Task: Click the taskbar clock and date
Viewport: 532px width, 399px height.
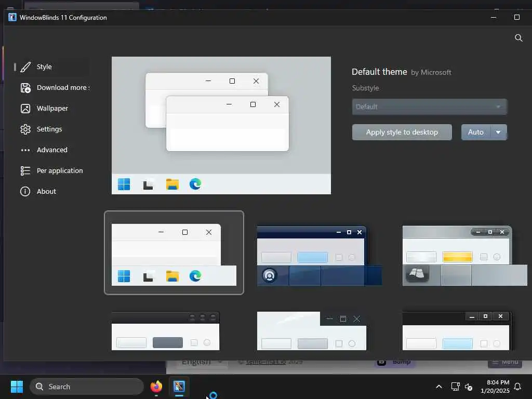Action: point(495,387)
